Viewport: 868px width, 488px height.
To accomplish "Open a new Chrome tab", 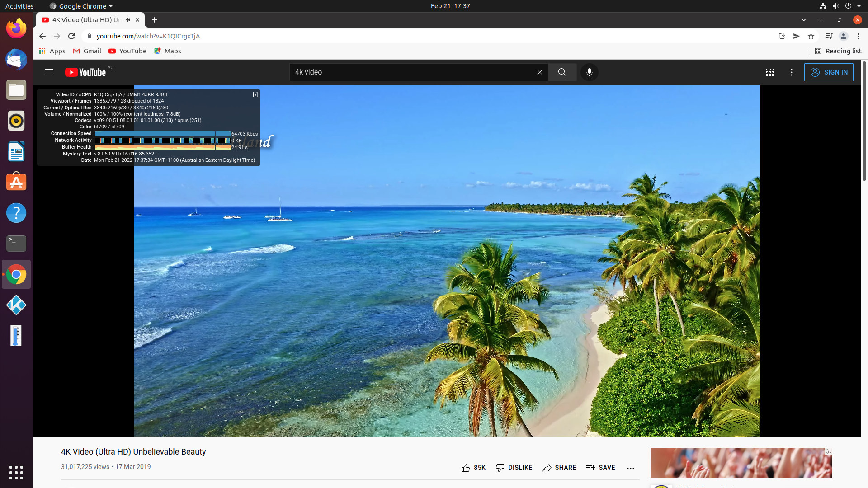I will pos(155,20).
